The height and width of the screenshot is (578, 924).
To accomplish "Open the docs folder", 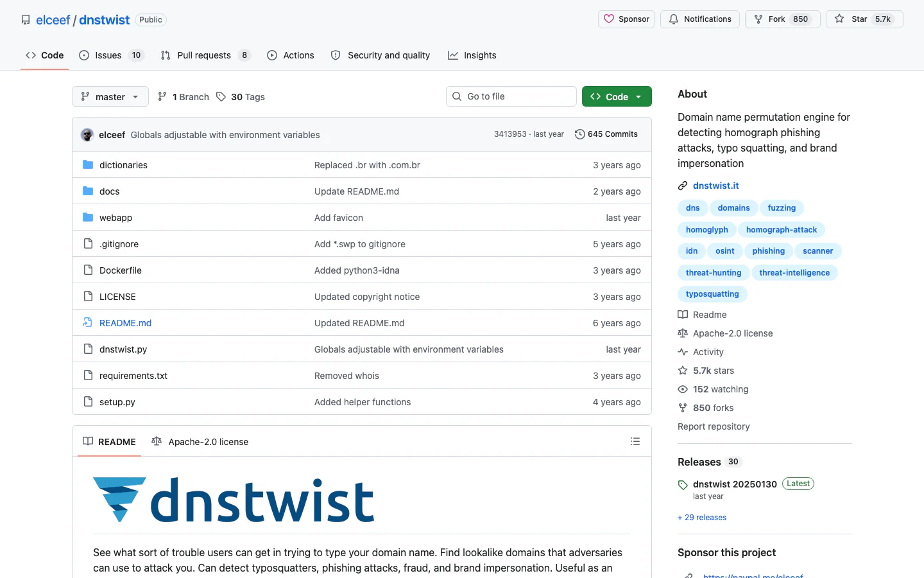I will click(x=110, y=191).
